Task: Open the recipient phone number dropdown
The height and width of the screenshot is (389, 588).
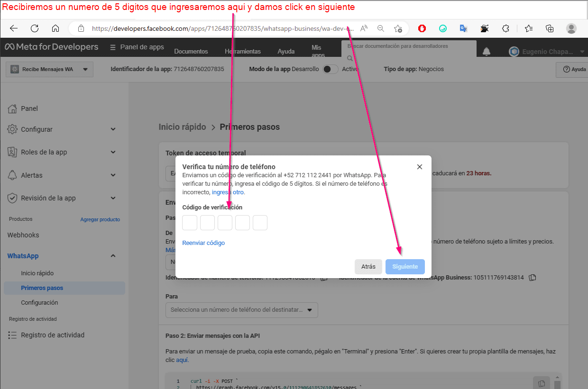Action: (x=241, y=310)
